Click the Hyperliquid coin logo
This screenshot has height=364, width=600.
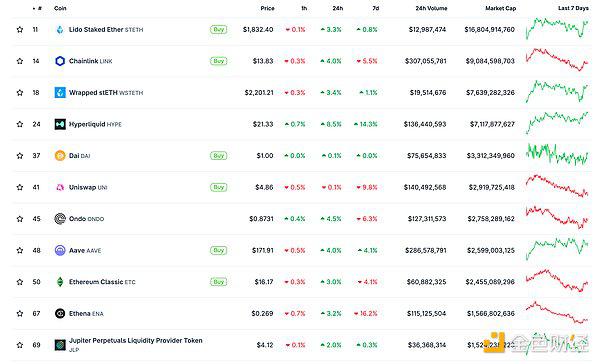click(x=60, y=124)
